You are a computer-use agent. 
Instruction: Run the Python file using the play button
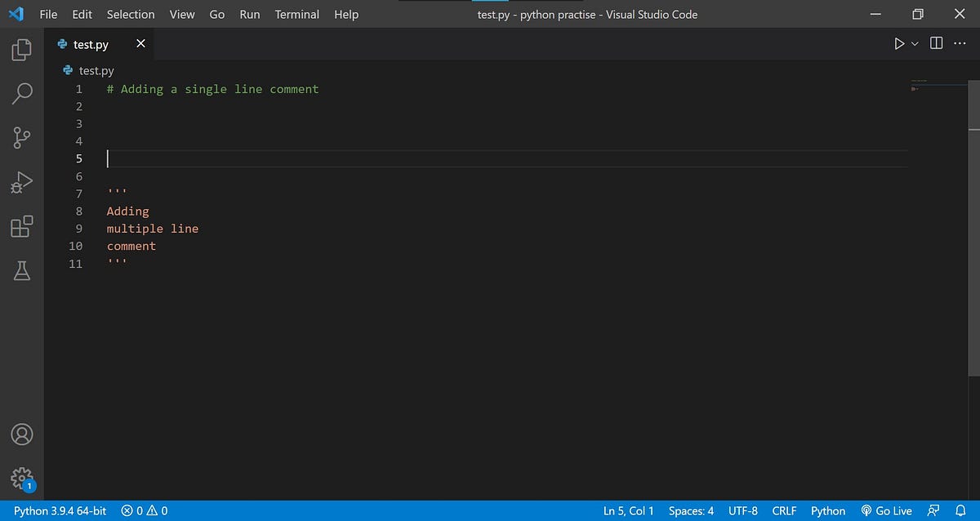pyautogui.click(x=899, y=43)
